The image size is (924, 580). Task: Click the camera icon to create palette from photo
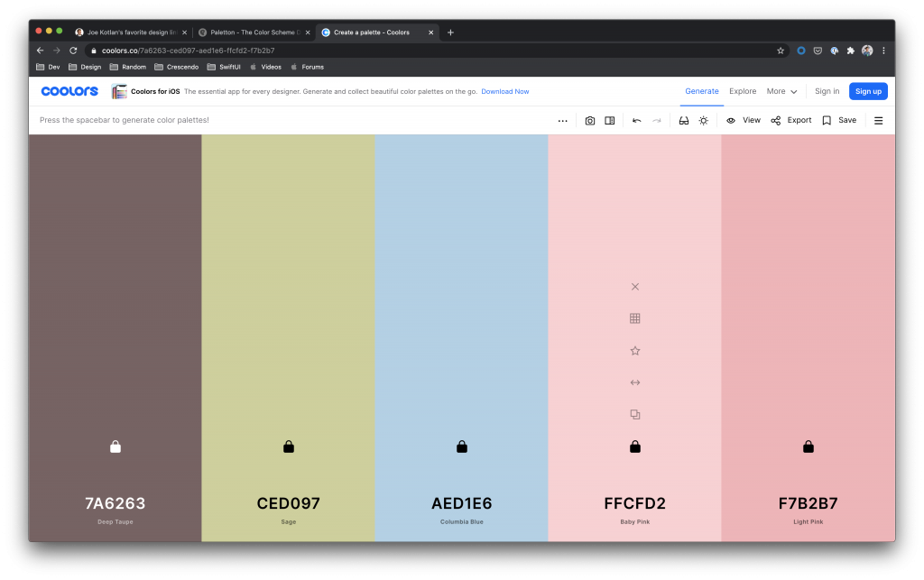[x=590, y=121]
